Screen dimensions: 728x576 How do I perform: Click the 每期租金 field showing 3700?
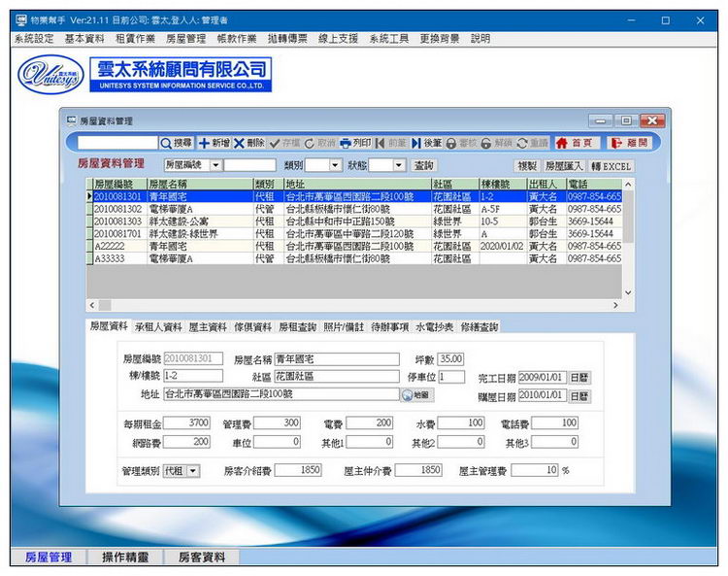[x=186, y=423]
